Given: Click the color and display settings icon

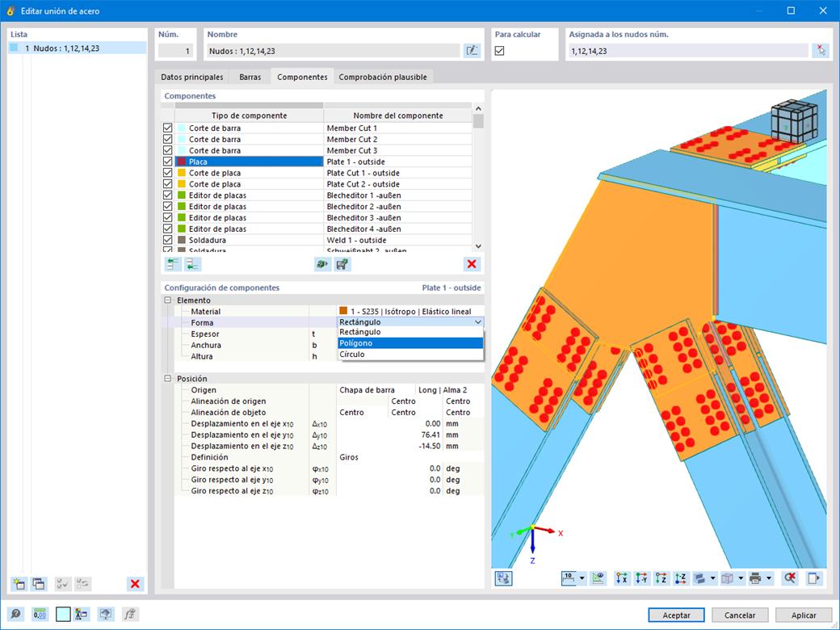Looking at the screenshot, I should (82, 614).
